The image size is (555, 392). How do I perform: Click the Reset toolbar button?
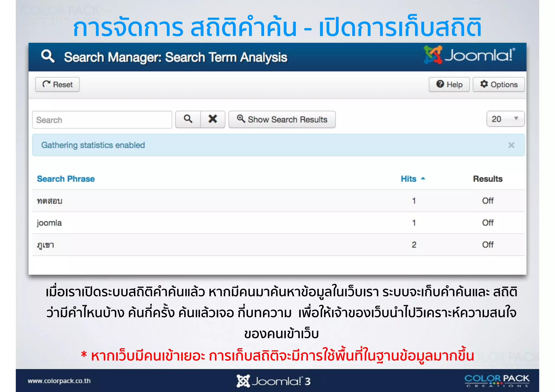click(x=57, y=85)
